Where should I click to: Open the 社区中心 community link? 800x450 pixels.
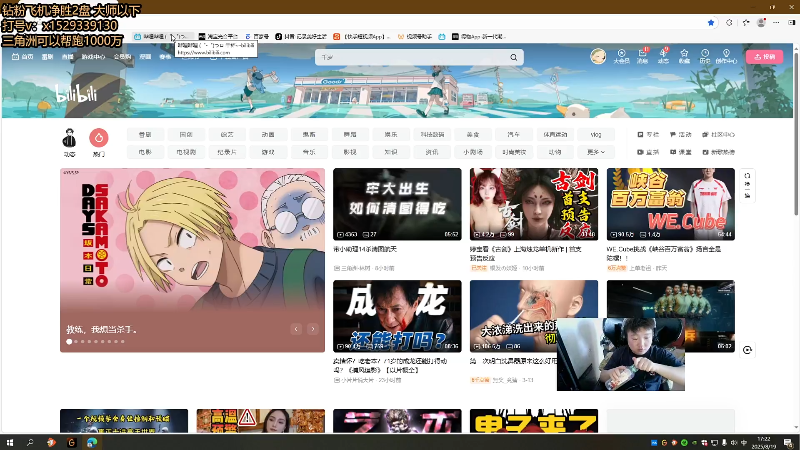tap(718, 135)
